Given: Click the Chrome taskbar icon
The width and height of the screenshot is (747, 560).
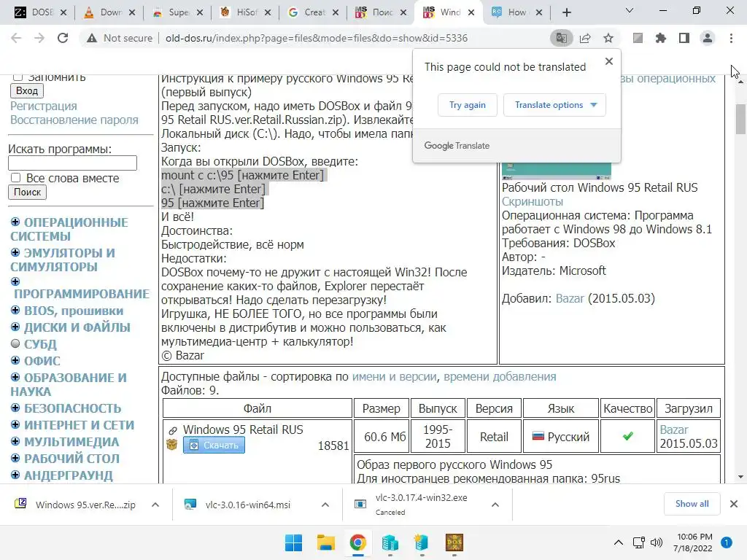Looking at the screenshot, I should click(x=357, y=542).
